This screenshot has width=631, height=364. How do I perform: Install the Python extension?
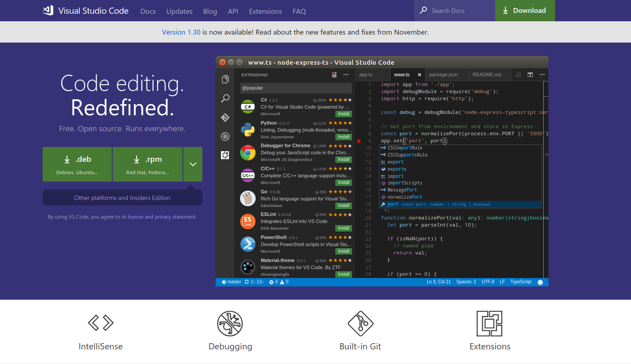coord(343,137)
